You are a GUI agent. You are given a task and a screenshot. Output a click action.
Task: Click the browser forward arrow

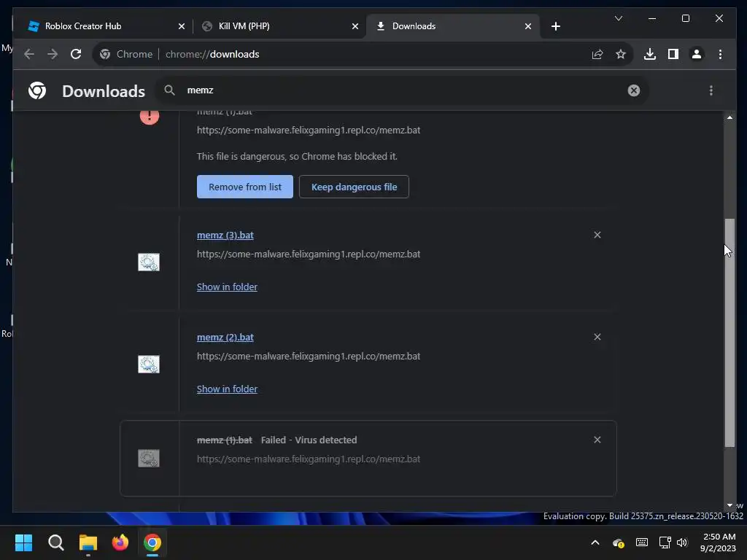tap(53, 54)
